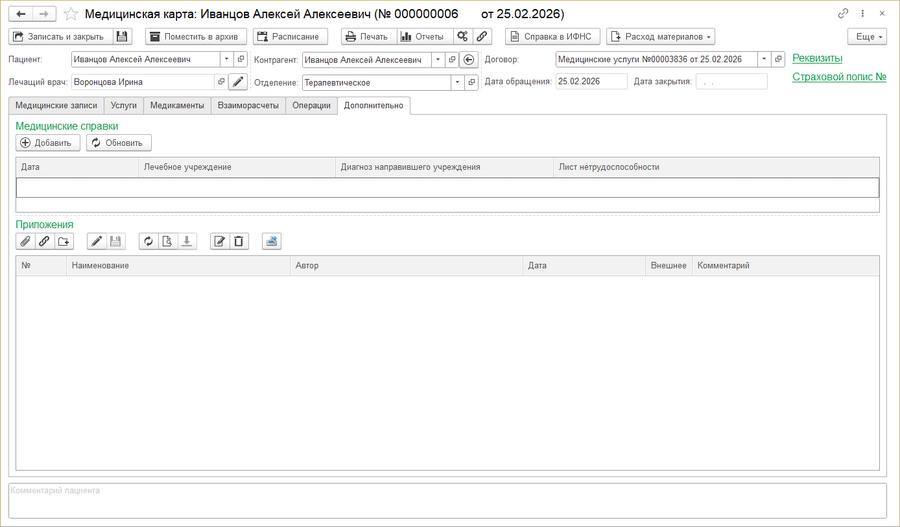
Task: Delete attachment with the trash icon
Action: pyautogui.click(x=239, y=241)
